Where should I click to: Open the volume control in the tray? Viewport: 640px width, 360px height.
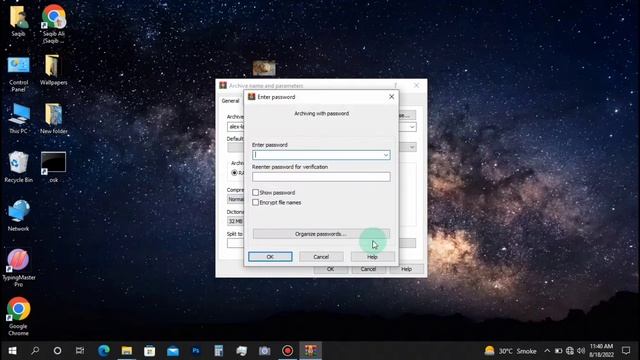(x=581, y=351)
